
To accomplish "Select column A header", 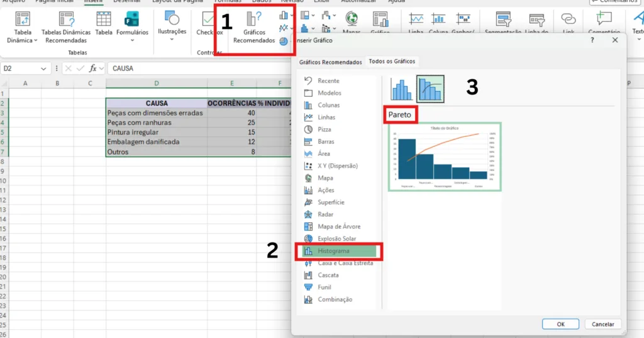I will pyautogui.click(x=25, y=84).
